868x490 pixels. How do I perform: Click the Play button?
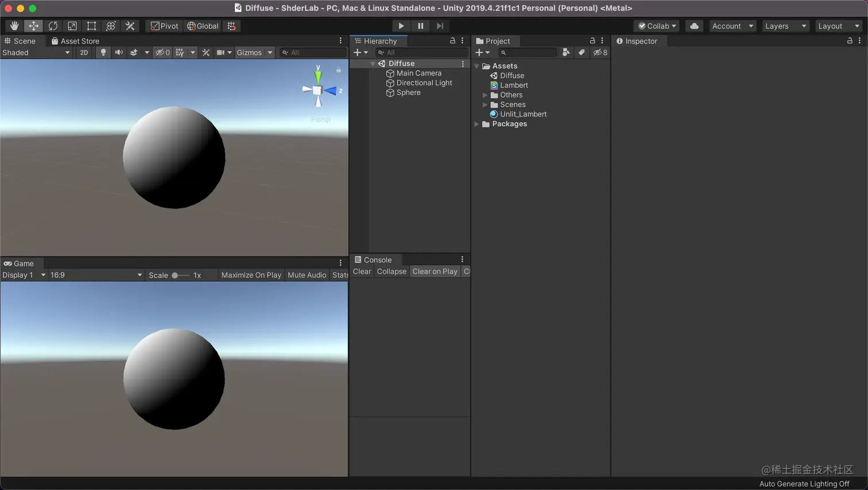point(401,26)
